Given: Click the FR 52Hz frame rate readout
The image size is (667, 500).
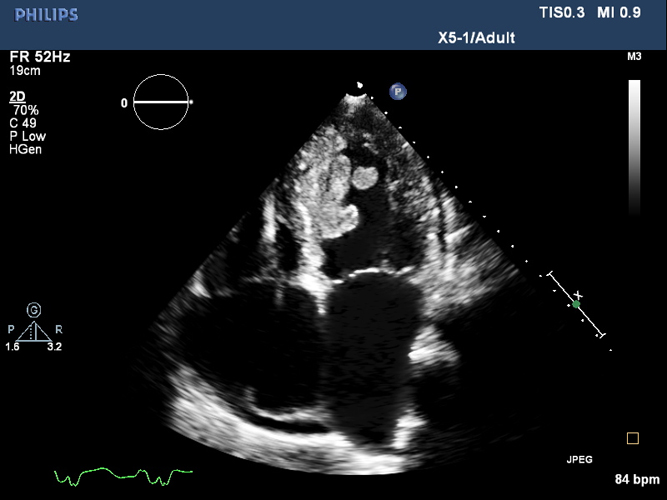Looking at the screenshot, I should 40,57.
